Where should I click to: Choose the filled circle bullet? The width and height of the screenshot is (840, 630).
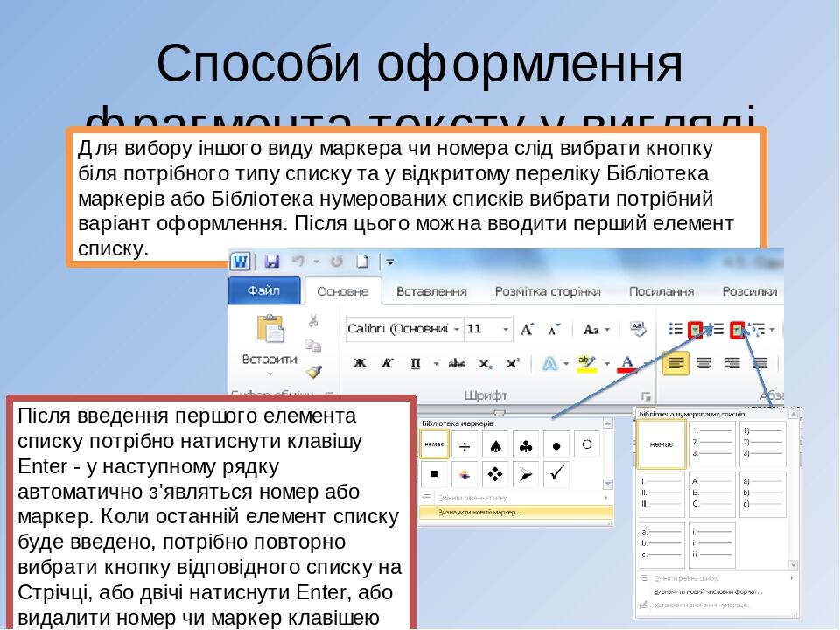point(556,445)
